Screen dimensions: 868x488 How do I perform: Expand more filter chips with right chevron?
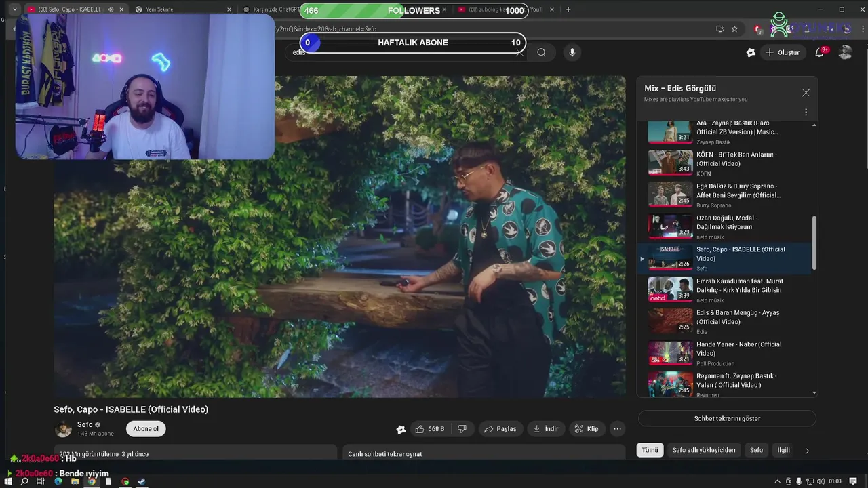(807, 451)
